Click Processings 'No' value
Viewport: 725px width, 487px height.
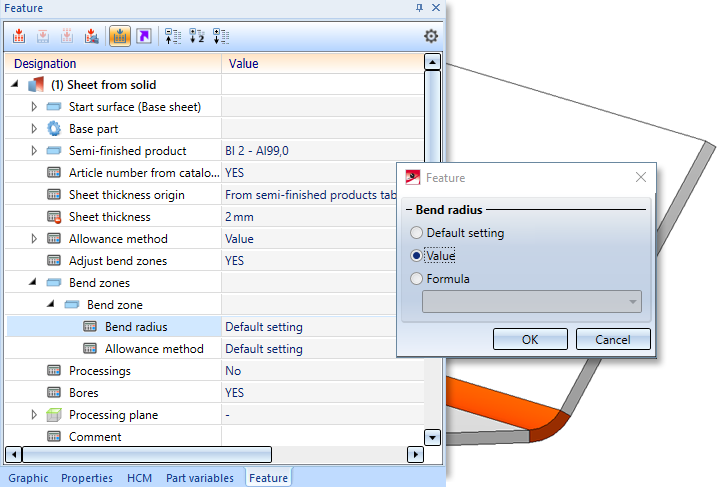(233, 371)
